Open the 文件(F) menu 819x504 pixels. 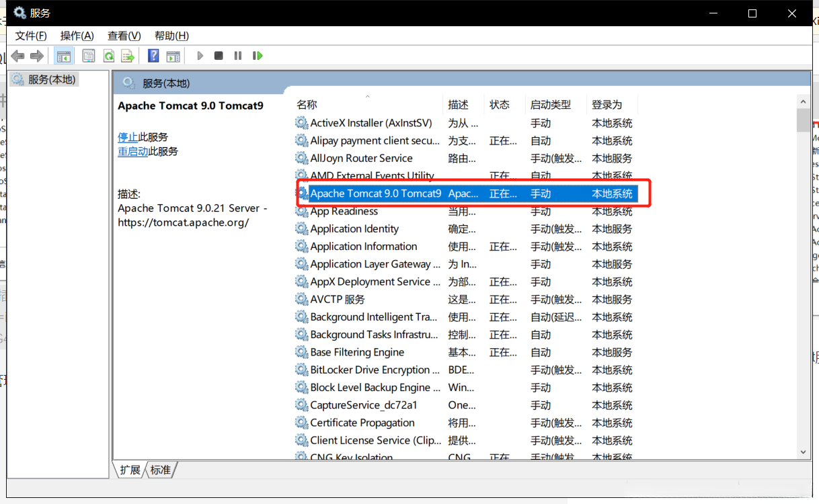(31, 36)
